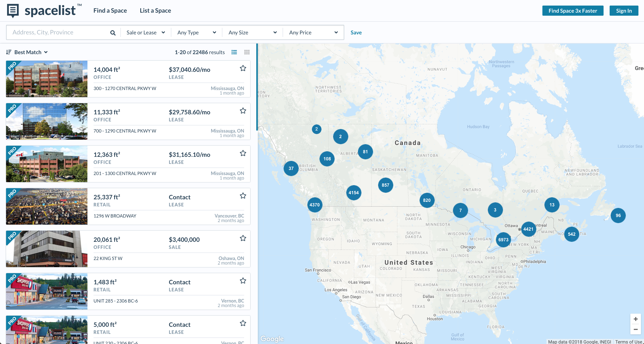Click the Sign In button
The height and width of the screenshot is (344, 644).
pyautogui.click(x=624, y=11)
